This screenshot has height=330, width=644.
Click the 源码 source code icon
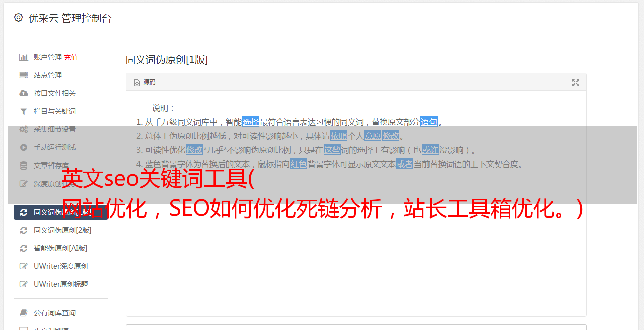(x=137, y=83)
